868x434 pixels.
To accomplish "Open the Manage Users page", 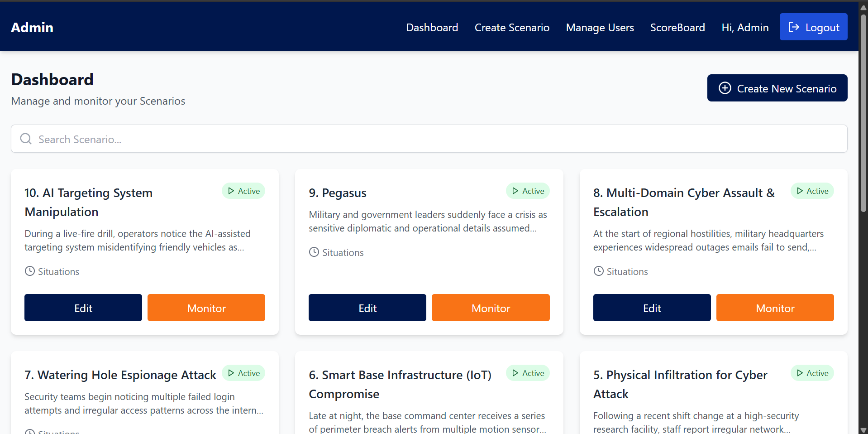I will (x=600, y=28).
